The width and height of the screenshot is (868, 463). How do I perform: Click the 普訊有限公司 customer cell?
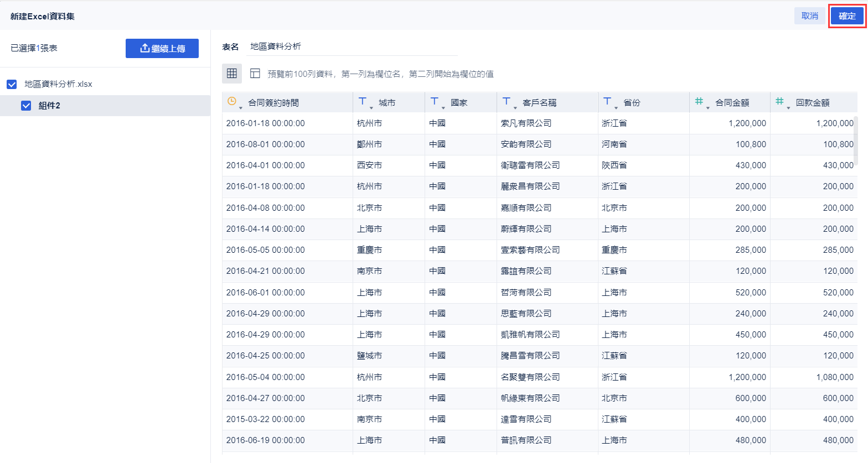(547, 440)
